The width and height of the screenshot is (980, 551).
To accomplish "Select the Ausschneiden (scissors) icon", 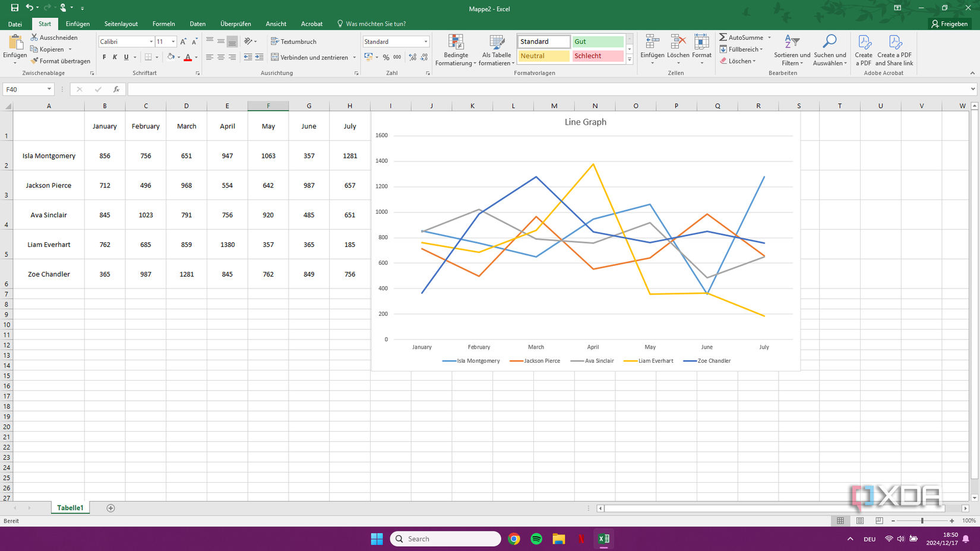I will click(x=34, y=37).
